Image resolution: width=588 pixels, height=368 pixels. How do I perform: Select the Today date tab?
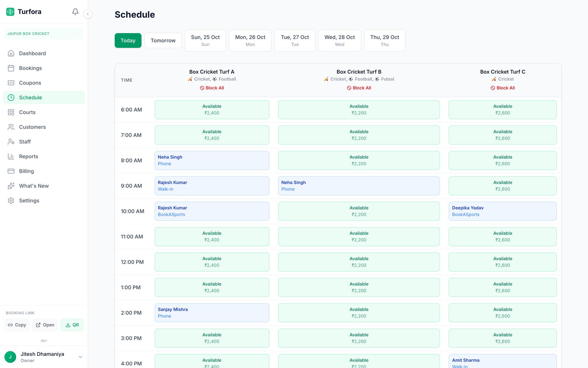(128, 40)
